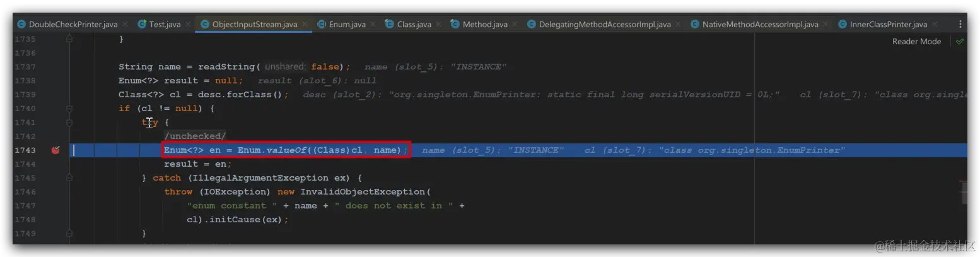Click the class icon on the NativeMethodAccessorImpl.java tab
The image size is (980, 257).
tap(694, 25)
